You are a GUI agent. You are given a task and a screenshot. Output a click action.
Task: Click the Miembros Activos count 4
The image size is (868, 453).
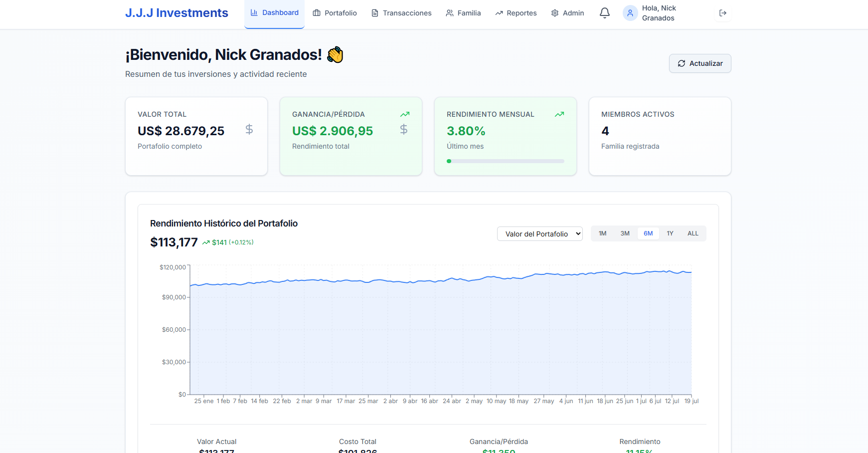point(605,131)
